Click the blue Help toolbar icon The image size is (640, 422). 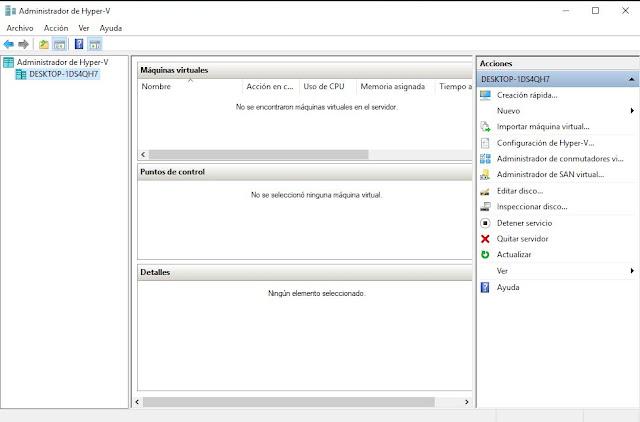[x=79, y=44]
